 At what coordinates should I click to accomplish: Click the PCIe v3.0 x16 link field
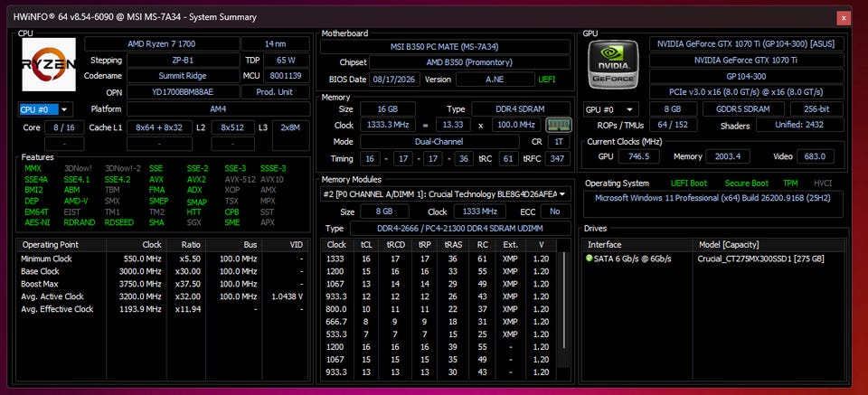pos(746,92)
